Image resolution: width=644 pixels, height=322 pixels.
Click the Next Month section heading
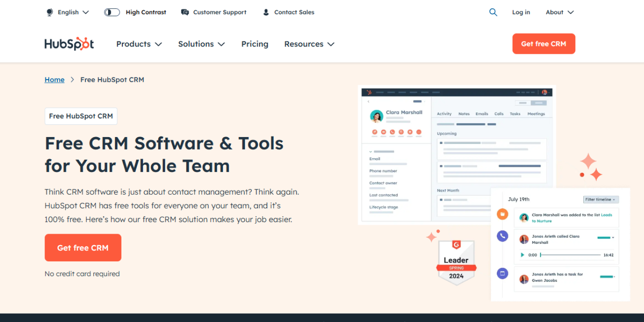point(448,190)
